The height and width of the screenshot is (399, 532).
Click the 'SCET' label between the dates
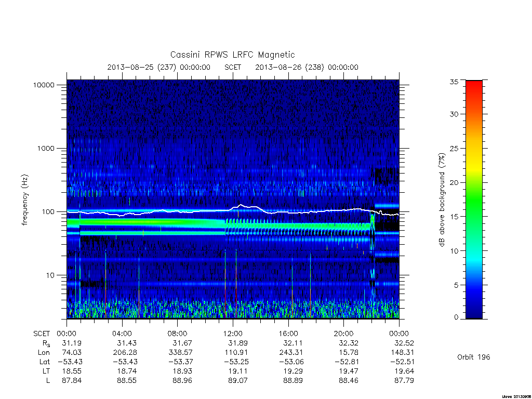233,67
